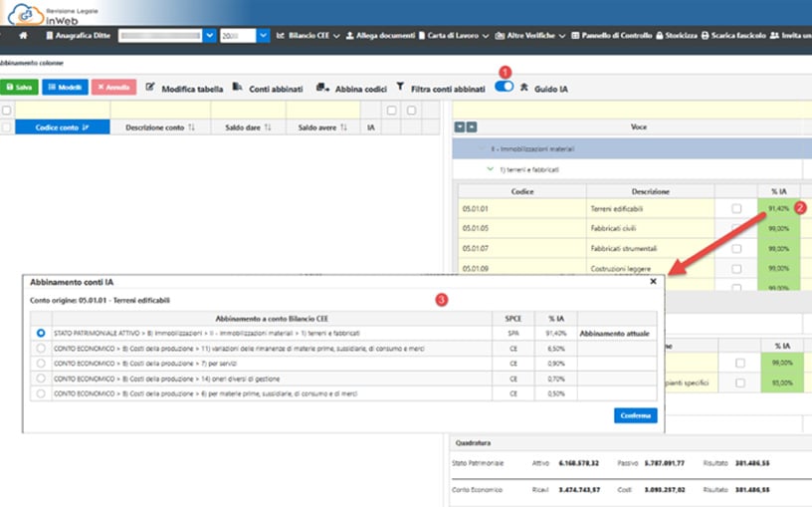This screenshot has height=507, width=812.
Task: Tick checkbox beside lower 99,00% IA cell
Action: point(740,363)
